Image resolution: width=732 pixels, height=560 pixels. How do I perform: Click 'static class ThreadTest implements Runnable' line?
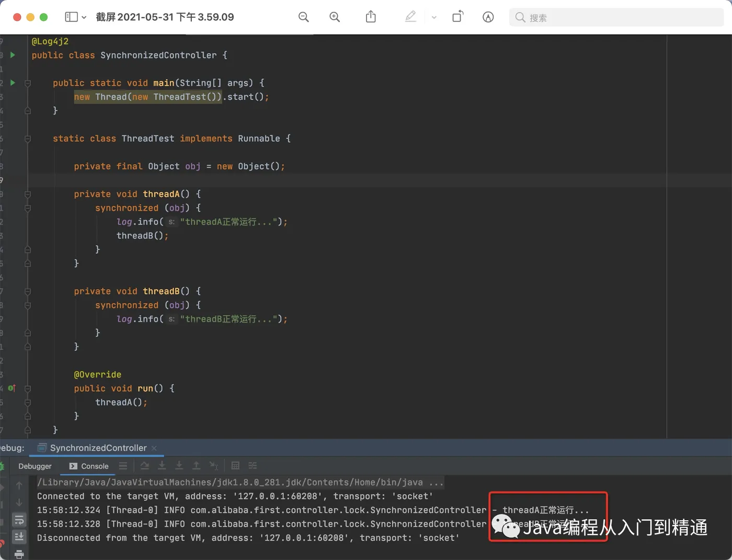pos(171,139)
